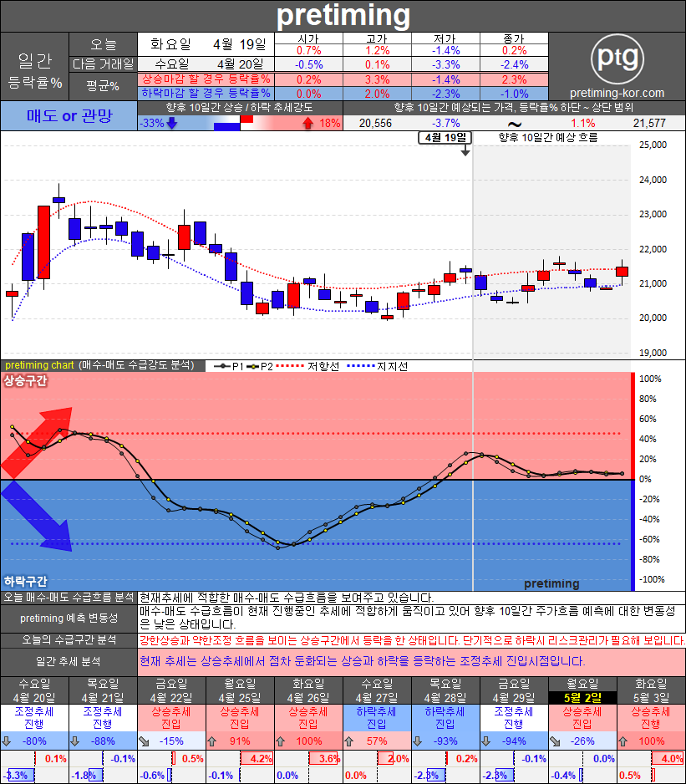The width and height of the screenshot is (686, 784).
Task: Click the 시가 column header
Action: click(x=308, y=38)
